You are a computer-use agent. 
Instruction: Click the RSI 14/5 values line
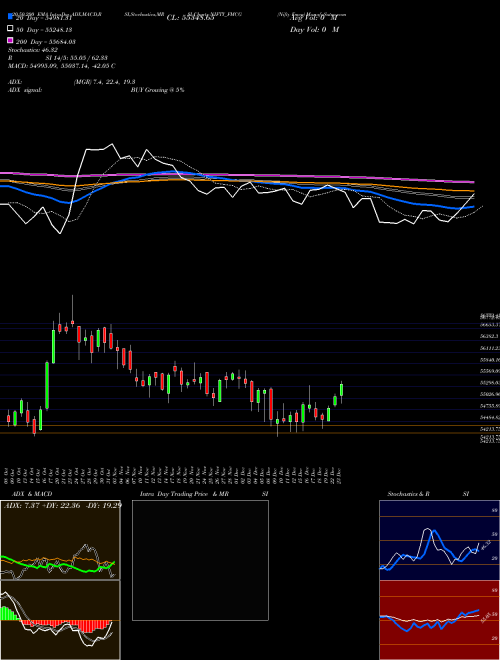pyautogui.click(x=58, y=58)
